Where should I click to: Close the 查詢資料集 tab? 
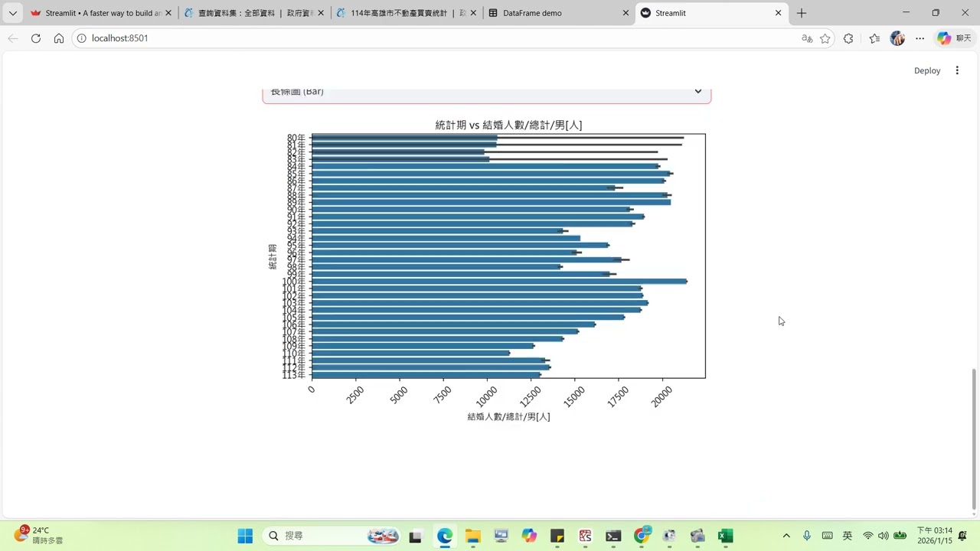[321, 13]
